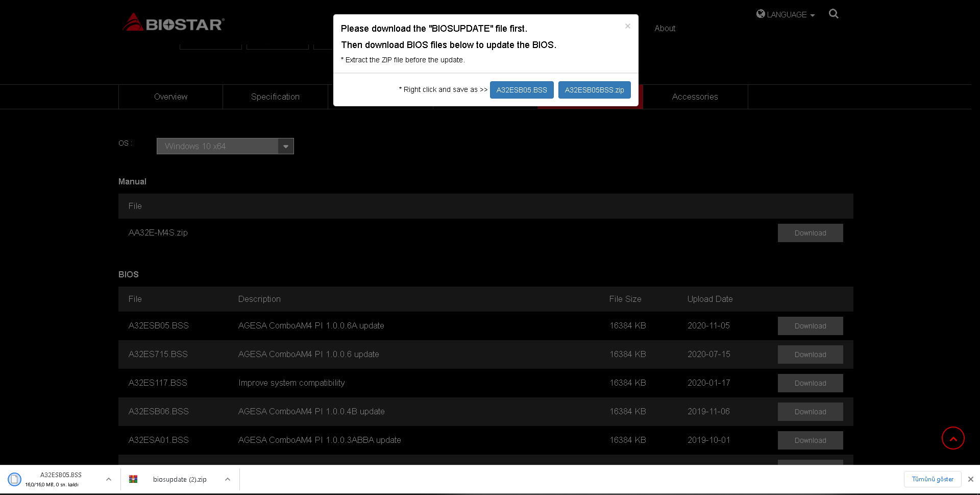Click the AGESA ComboAM4 PI 1.0.0.3ABBA update description

(x=320, y=440)
